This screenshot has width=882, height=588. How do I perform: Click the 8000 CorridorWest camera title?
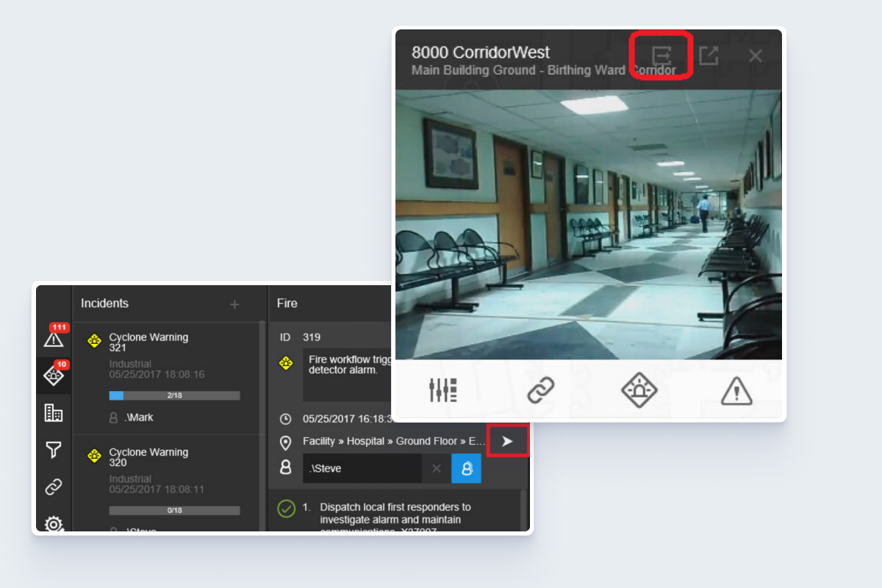point(481,52)
